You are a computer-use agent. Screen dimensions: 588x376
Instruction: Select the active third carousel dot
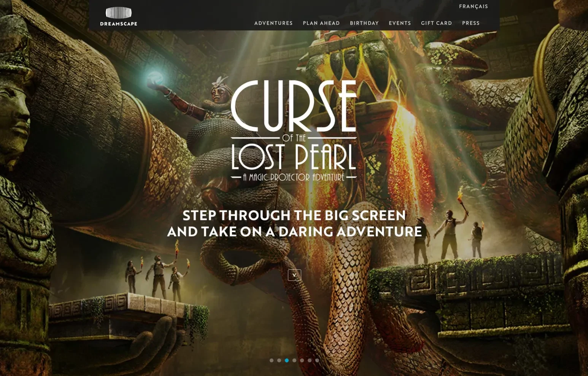(287, 360)
